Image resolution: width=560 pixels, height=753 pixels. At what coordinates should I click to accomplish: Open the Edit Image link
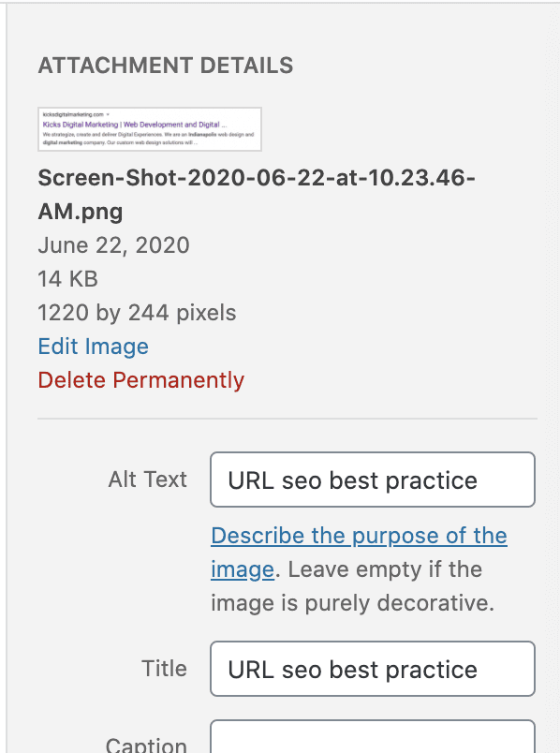click(93, 347)
